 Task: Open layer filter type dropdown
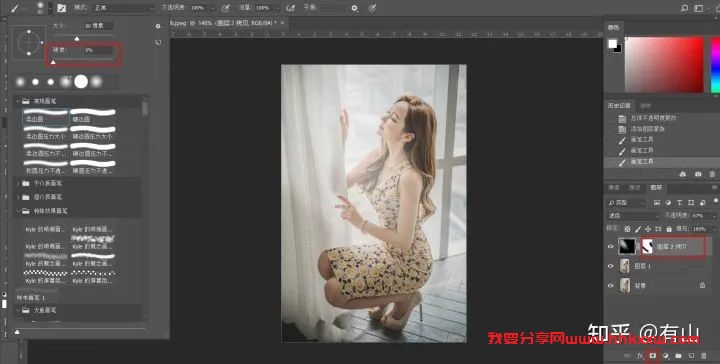pyautogui.click(x=626, y=202)
